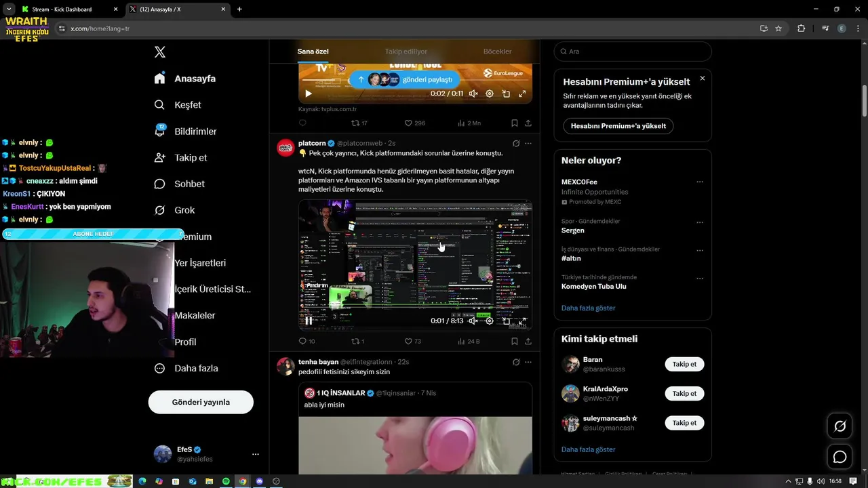Click Hesabını Premium+'a yükselt button
868x488 pixels.
[618, 126]
